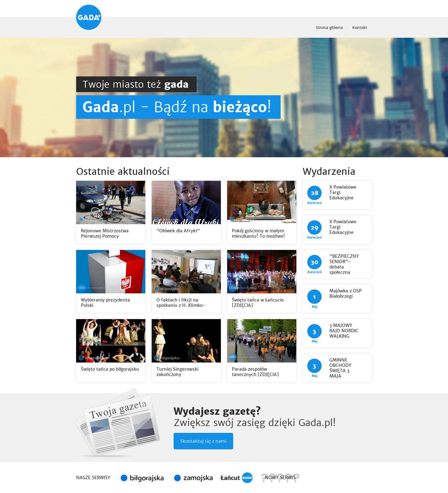This screenshot has height=493, width=448.
Task: Click the Wydajesz gazetę? heading
Action: (217, 411)
